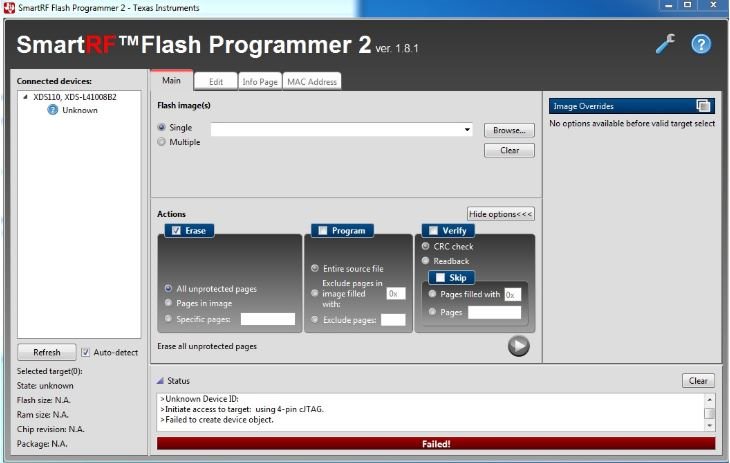Viewport: 730px width, 463px height.
Task: Click status log scrollbar up arrow
Action: pyautogui.click(x=710, y=400)
